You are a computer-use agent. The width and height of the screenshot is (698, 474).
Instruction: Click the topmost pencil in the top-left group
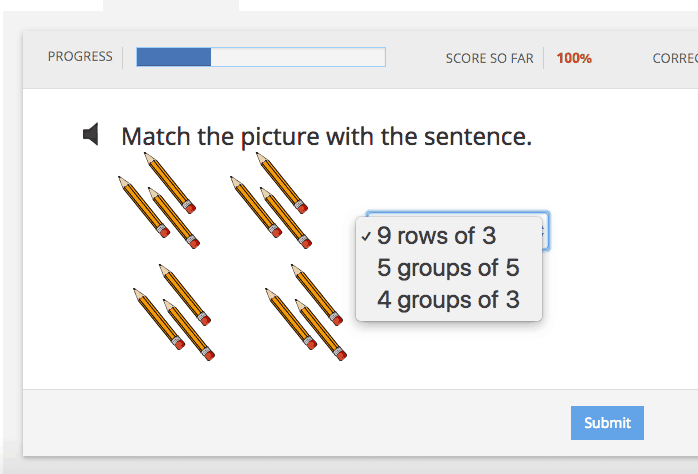(170, 182)
